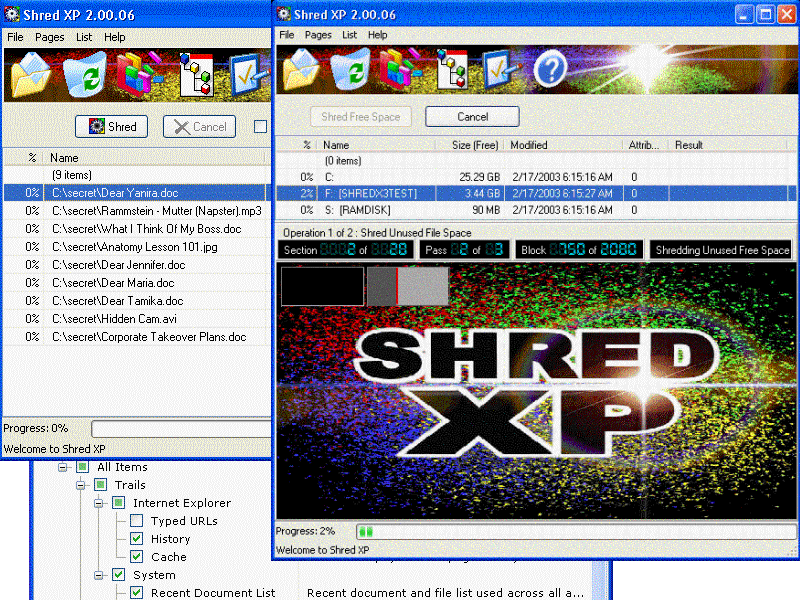Screen dimensions: 800x600
Task: Uncheck the Cache checkbox
Action: point(136,557)
